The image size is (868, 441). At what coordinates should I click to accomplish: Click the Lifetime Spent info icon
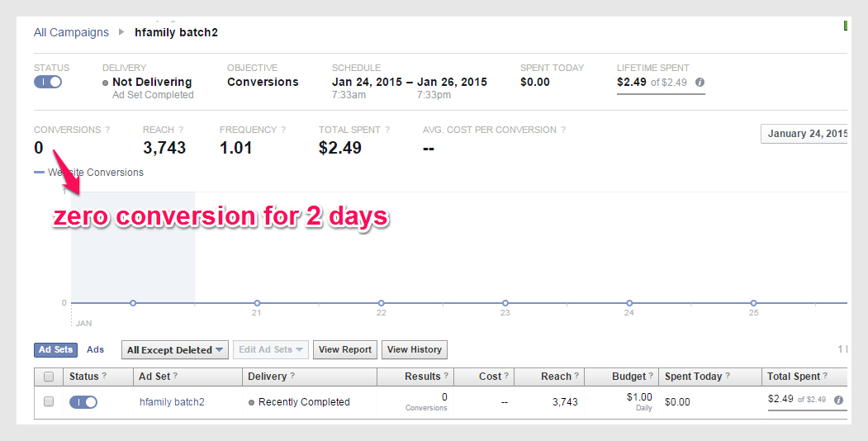pos(700,83)
